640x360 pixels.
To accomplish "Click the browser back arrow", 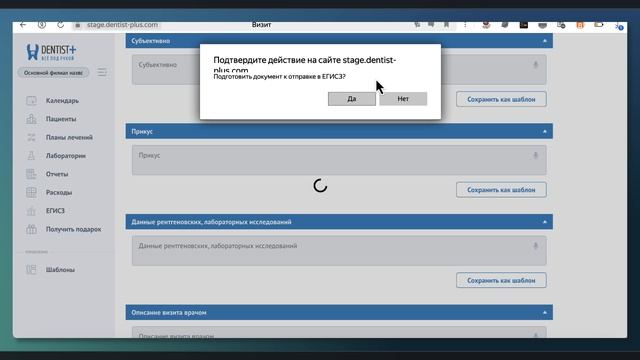I will point(23,25).
